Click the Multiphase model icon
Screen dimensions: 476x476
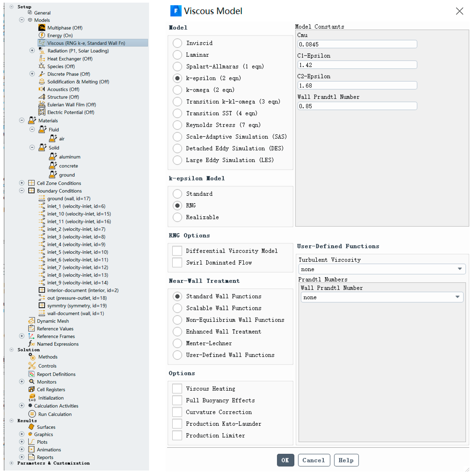pos(42,27)
